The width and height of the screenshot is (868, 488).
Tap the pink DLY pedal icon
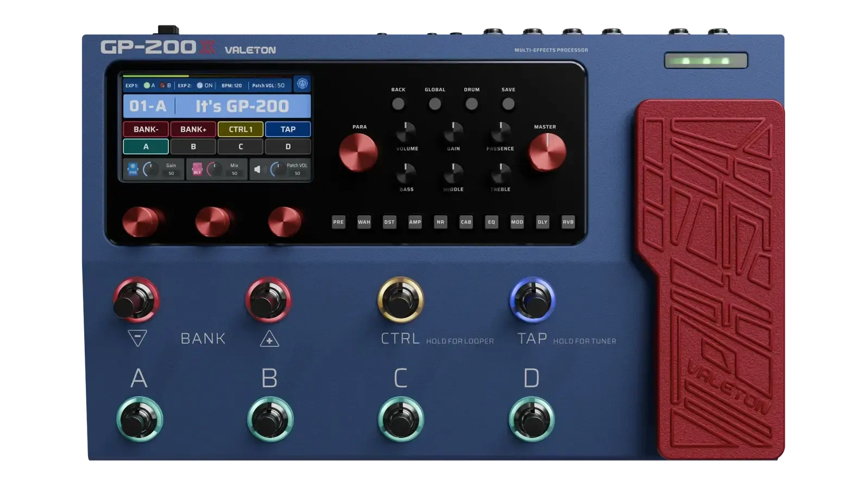tap(197, 169)
